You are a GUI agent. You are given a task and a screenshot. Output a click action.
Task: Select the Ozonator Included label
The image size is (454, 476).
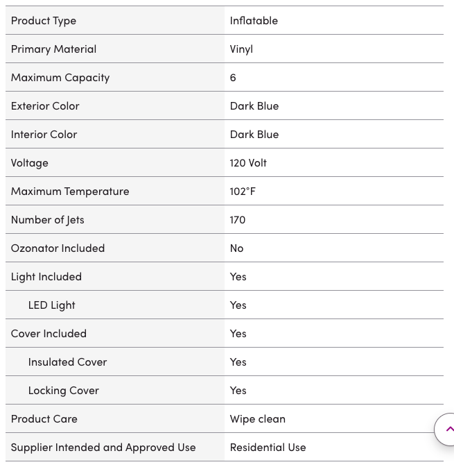tap(58, 248)
